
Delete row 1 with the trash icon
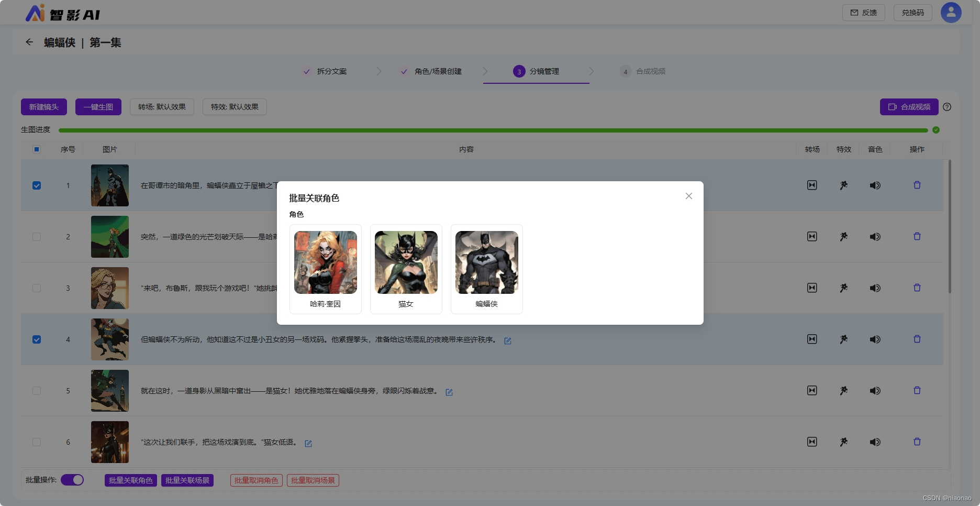(917, 185)
